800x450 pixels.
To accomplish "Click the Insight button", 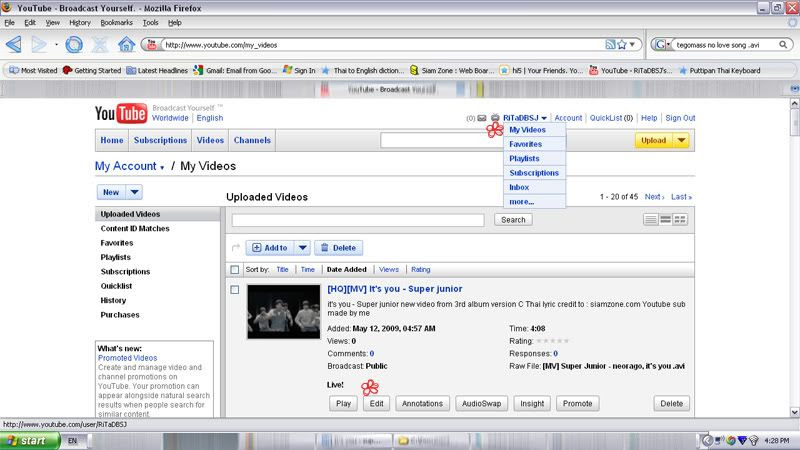I will [x=532, y=404].
